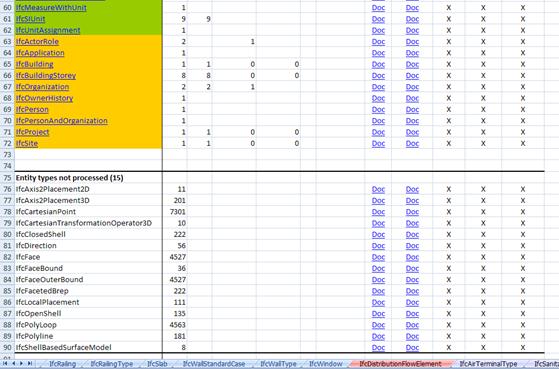This screenshot has height=369, width=559.
Task: Jump to the first sheet tab arrow
Action: coord(5,363)
